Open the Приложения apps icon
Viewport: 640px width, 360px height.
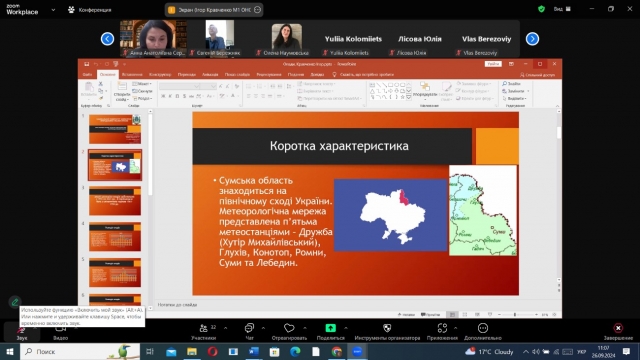(x=442, y=328)
